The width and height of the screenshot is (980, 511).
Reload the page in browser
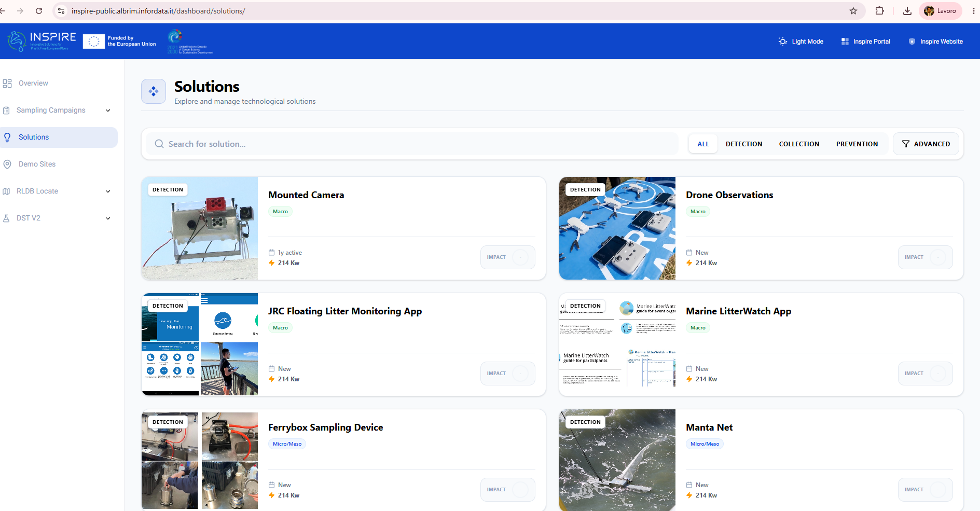[39, 11]
